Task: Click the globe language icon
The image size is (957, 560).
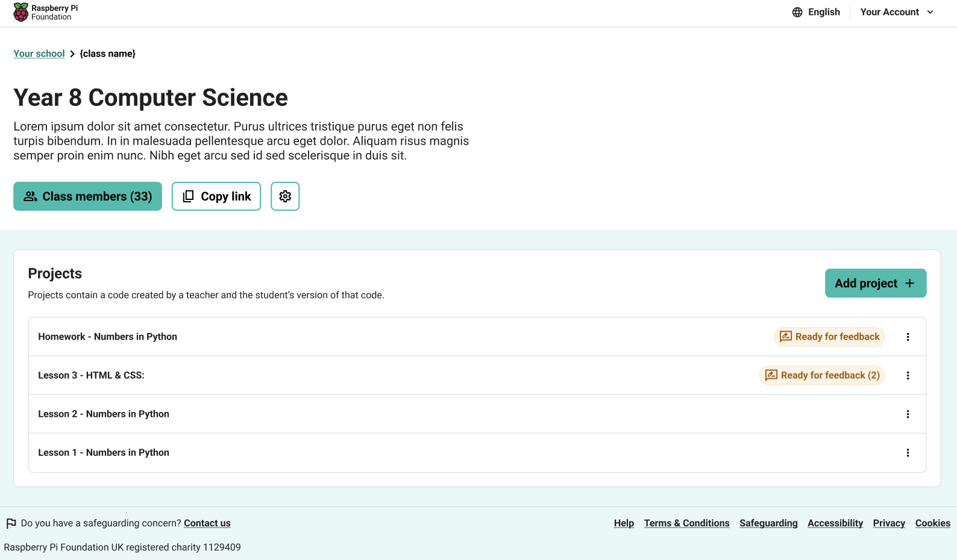Action: 797,12
